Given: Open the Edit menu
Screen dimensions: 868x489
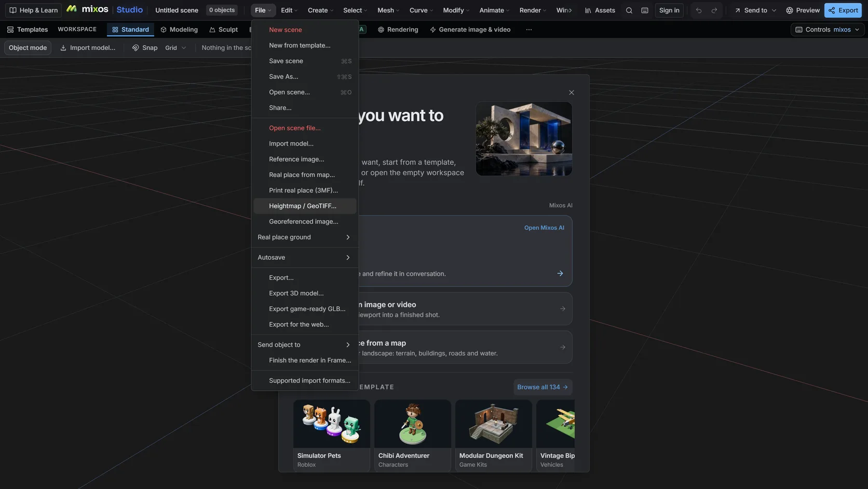Looking at the screenshot, I should point(290,10).
